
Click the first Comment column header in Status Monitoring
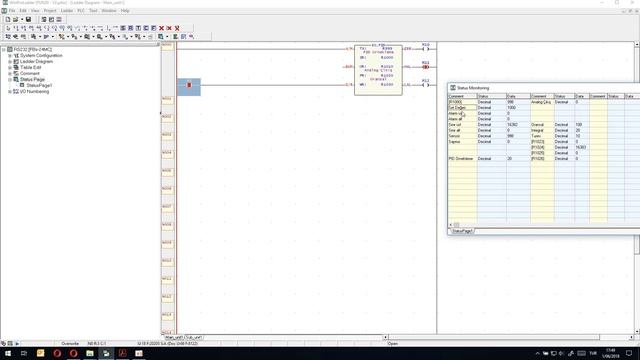pos(462,96)
